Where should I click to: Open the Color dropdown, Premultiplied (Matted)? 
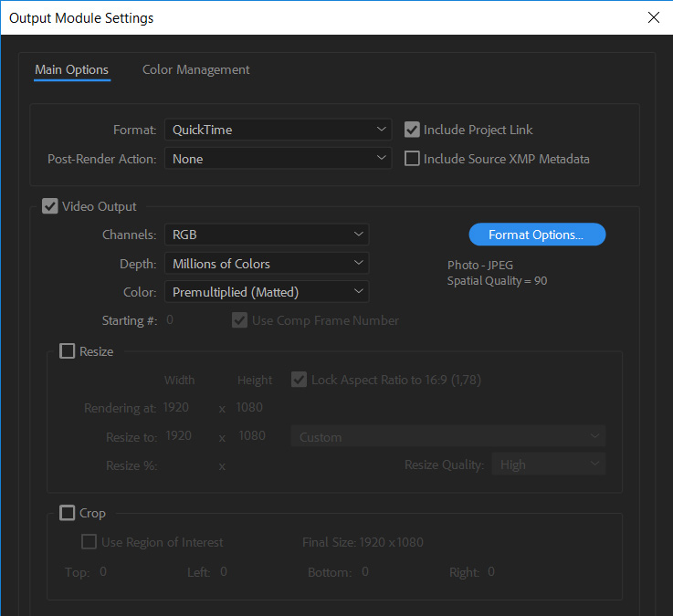click(267, 292)
